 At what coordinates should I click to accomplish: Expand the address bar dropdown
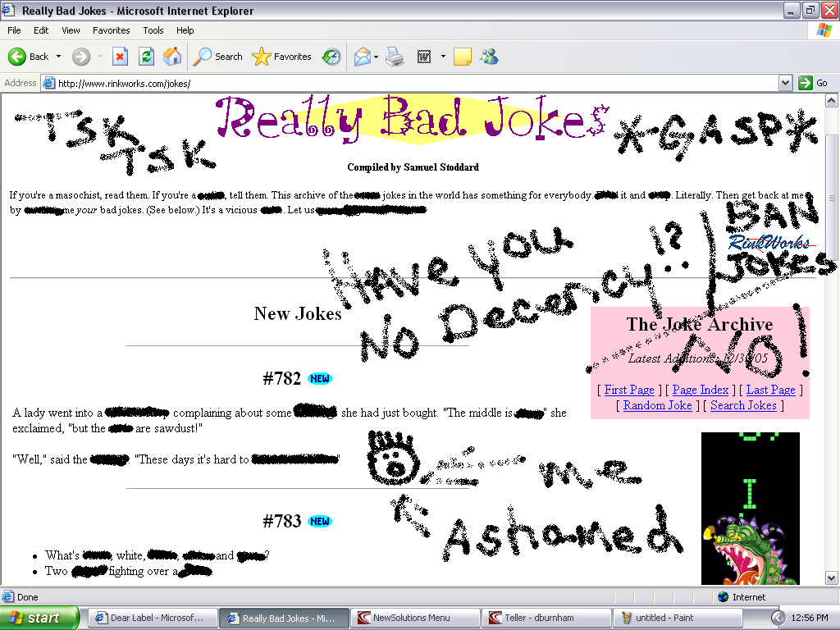[x=785, y=83]
